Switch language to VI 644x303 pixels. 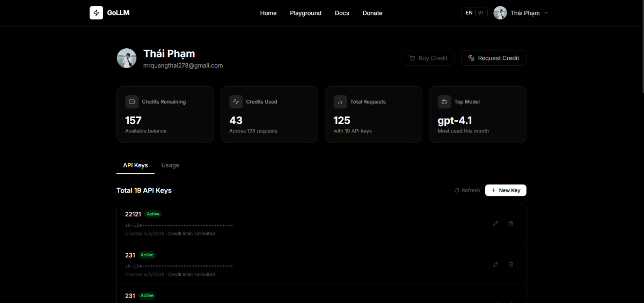coord(481,13)
